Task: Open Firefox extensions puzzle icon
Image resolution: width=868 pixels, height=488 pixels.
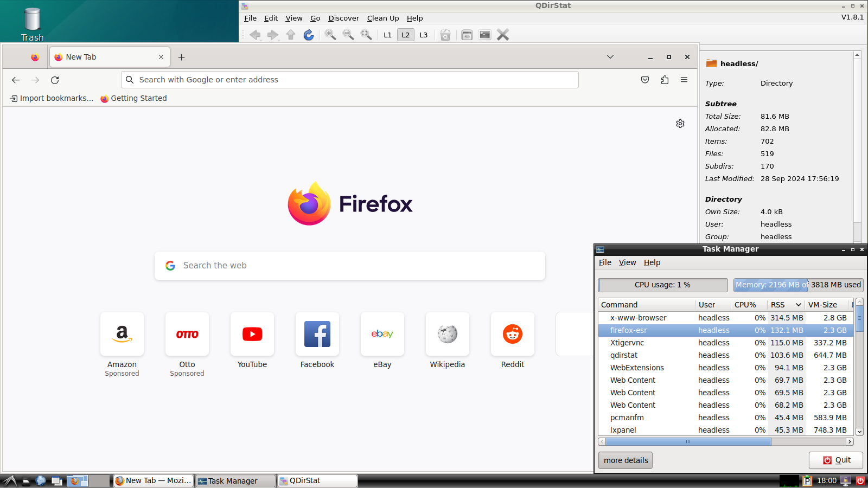Action: click(665, 80)
